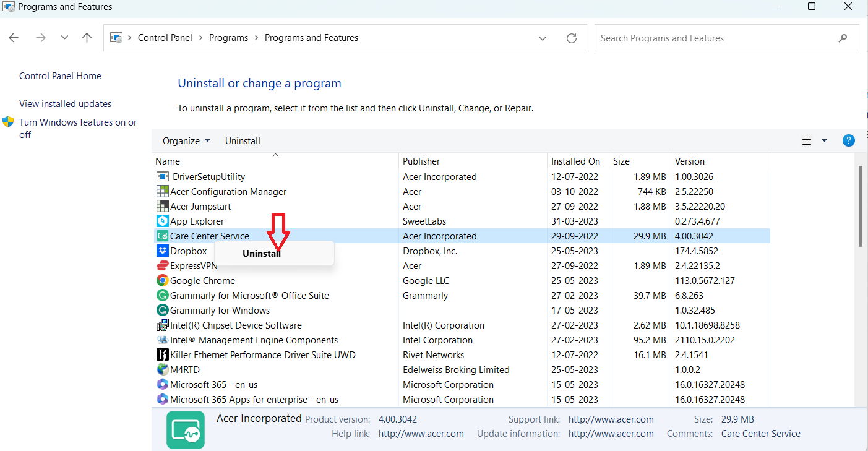Sort list by Installed On column
This screenshot has width=868, height=451.
coord(575,161)
